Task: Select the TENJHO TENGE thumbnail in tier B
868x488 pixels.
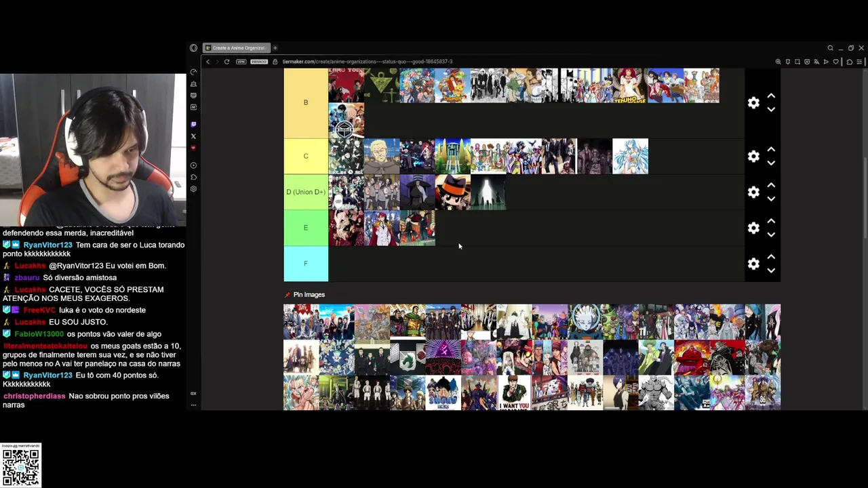Action: pyautogui.click(x=630, y=85)
